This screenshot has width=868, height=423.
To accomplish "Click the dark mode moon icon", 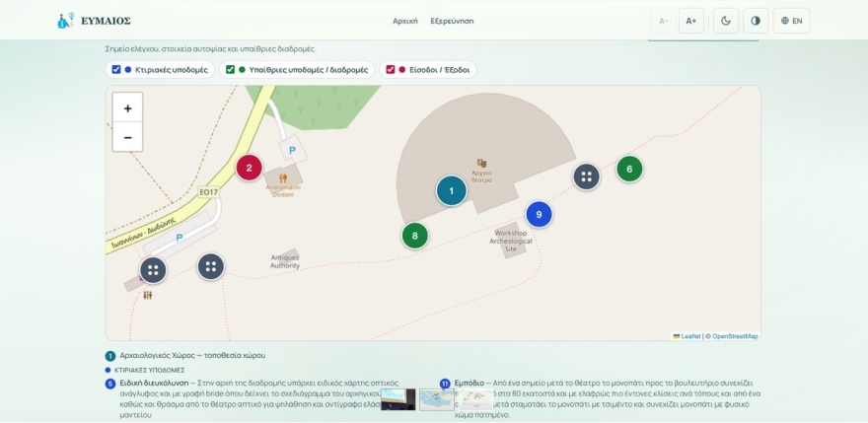I will 726,21.
